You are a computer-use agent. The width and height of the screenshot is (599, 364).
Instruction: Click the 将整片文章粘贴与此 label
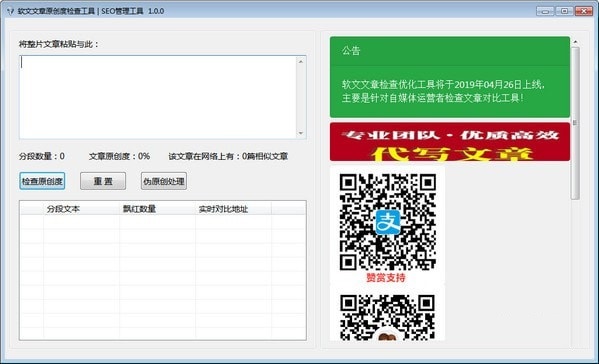[59, 44]
